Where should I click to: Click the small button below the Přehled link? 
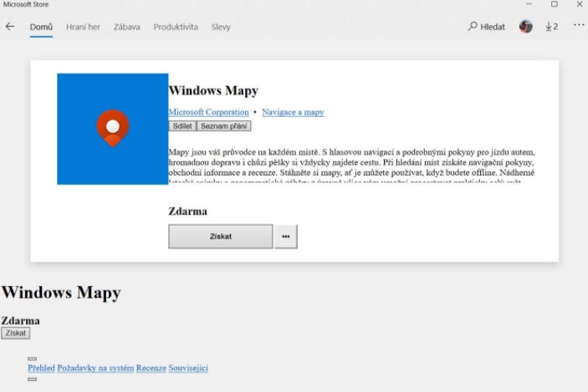tap(33, 379)
